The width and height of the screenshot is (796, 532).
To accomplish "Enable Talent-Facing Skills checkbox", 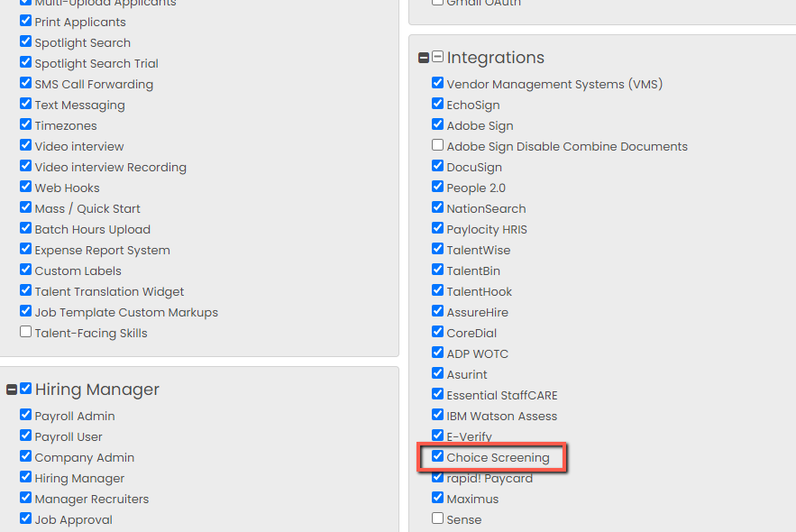I will click(25, 332).
